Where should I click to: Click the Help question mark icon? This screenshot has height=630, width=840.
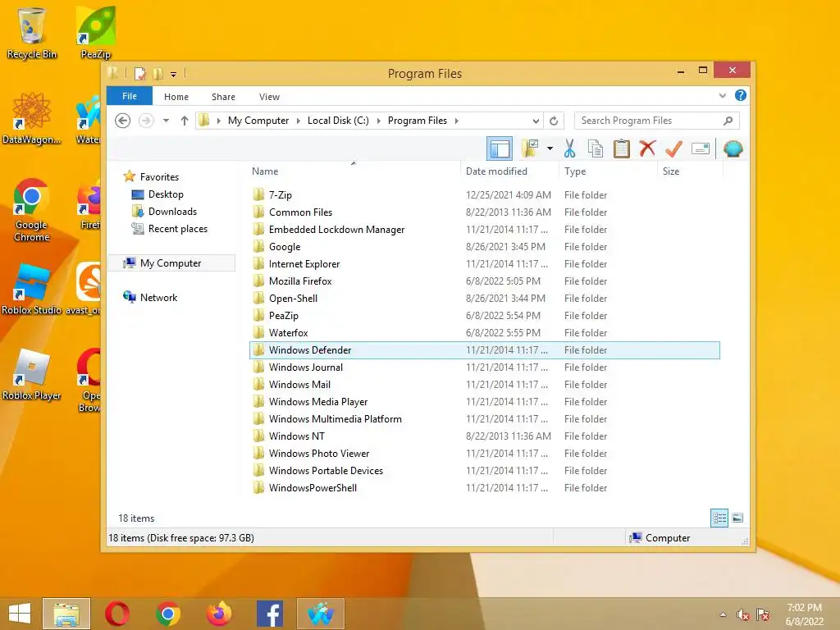741,95
